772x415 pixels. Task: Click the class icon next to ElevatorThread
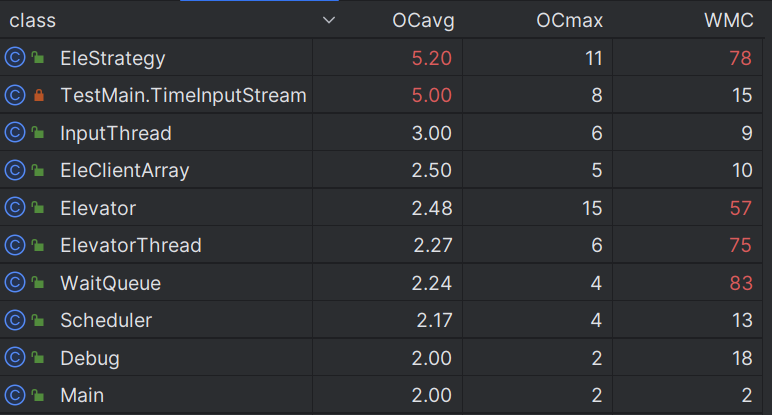tap(14, 245)
